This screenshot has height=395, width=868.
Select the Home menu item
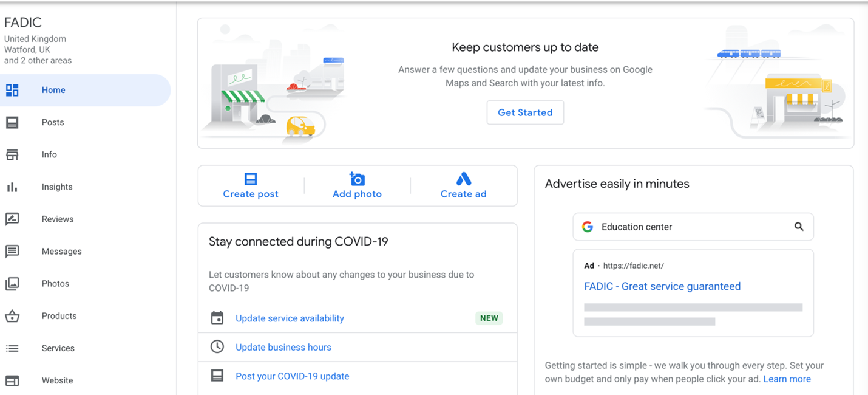click(x=53, y=90)
